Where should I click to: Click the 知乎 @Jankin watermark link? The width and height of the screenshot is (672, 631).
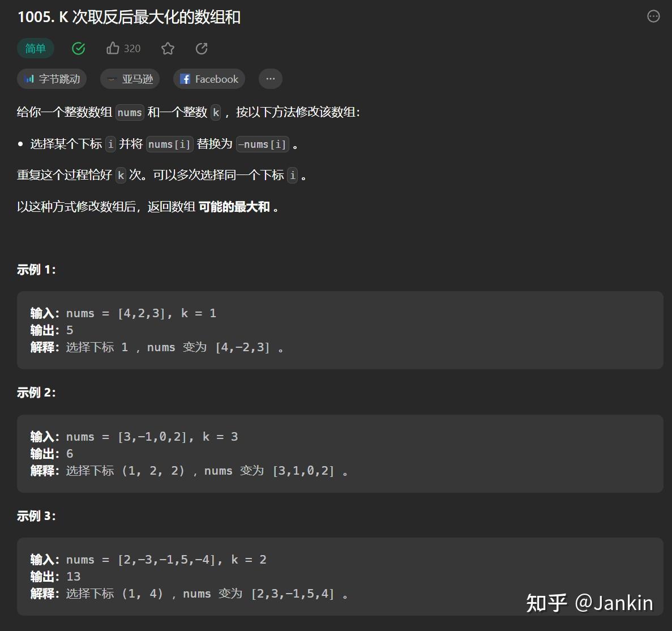point(589,604)
